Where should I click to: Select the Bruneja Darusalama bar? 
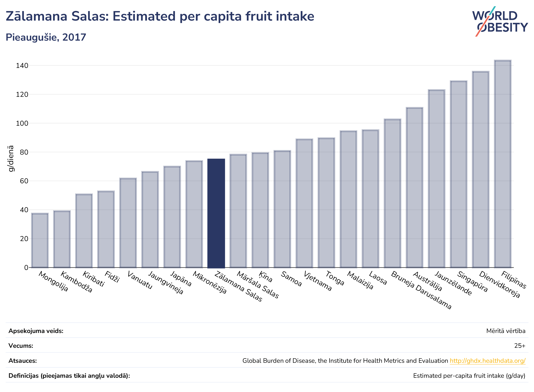point(392,193)
